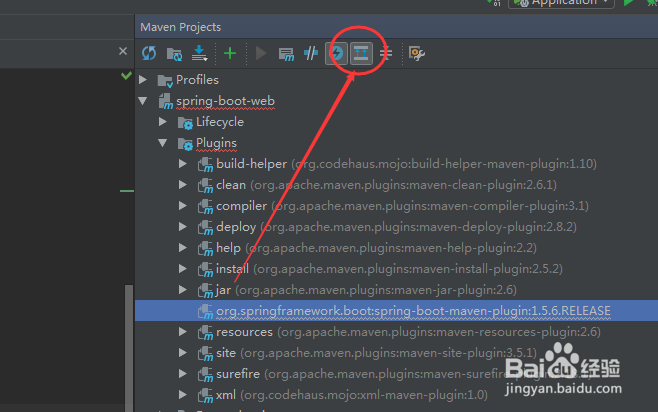Viewport: 658px width, 412px height.
Task: Click the Plugins folder gear icon
Action: (185, 143)
